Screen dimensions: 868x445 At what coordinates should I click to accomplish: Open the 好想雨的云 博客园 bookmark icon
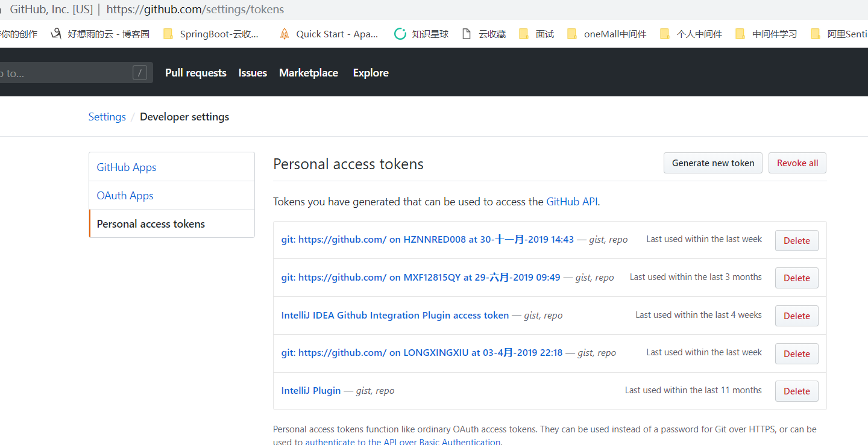click(x=56, y=34)
